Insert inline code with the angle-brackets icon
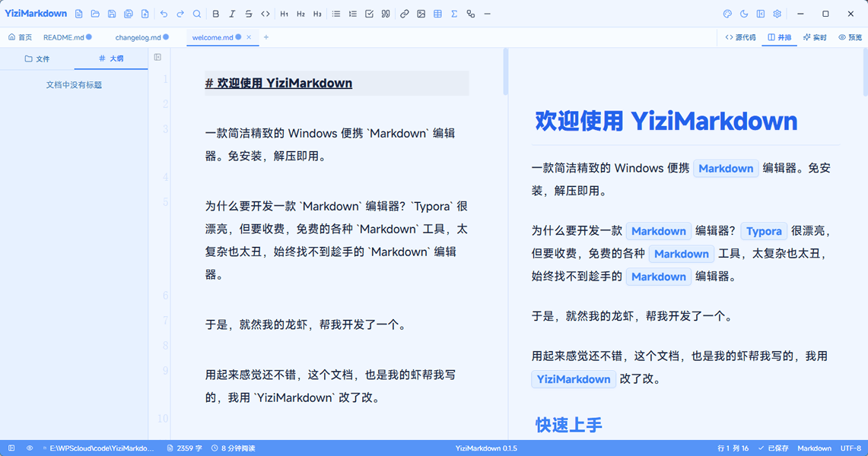Viewport: 868px width, 456px height. (265, 14)
